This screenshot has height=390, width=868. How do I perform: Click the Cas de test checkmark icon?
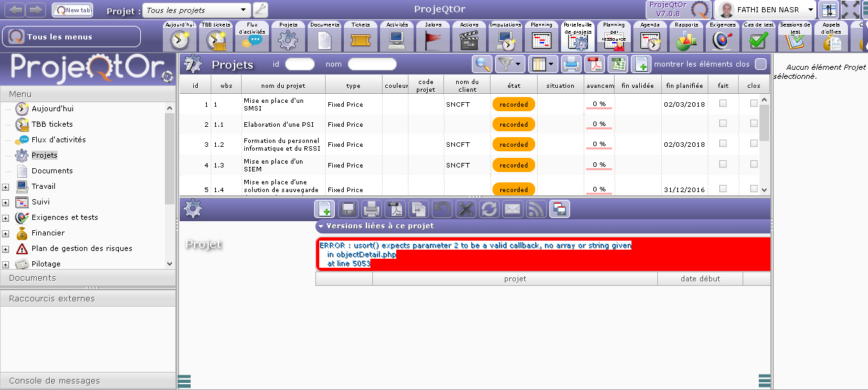click(x=757, y=40)
